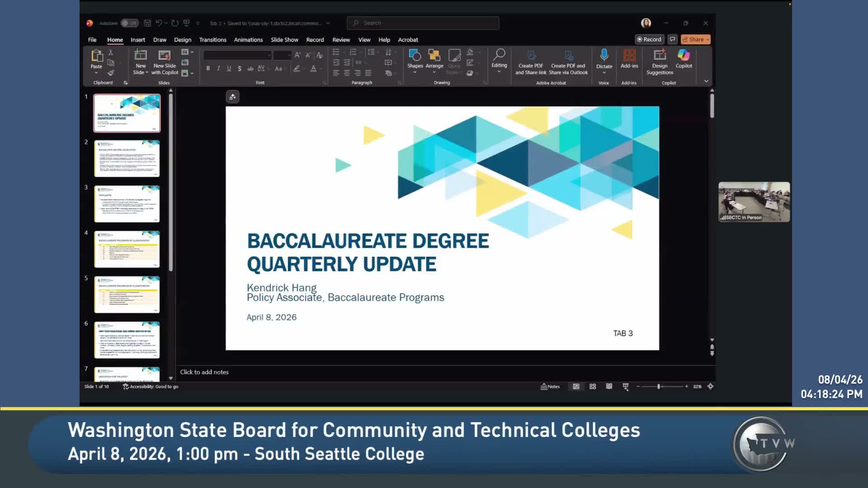Open the Transitions ribbon tab
The image size is (868, 488).
(212, 40)
